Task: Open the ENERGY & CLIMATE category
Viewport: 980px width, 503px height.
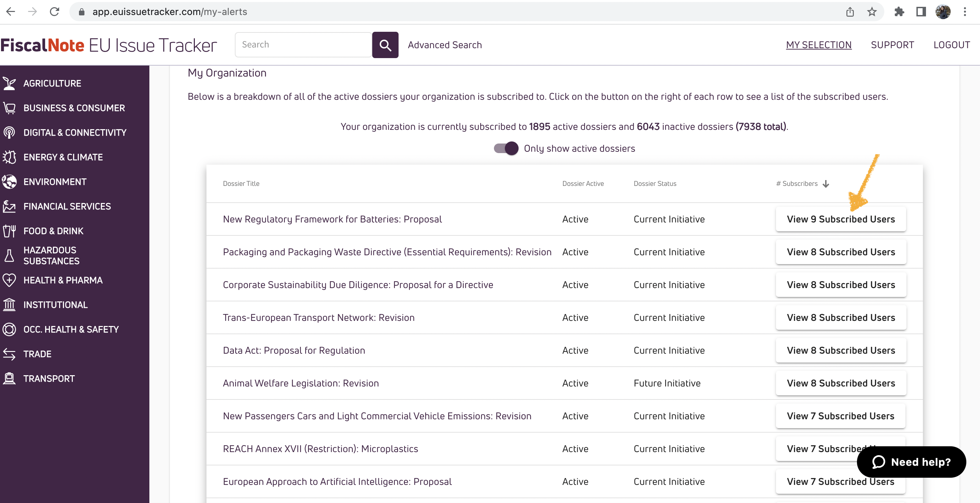Action: click(x=63, y=157)
